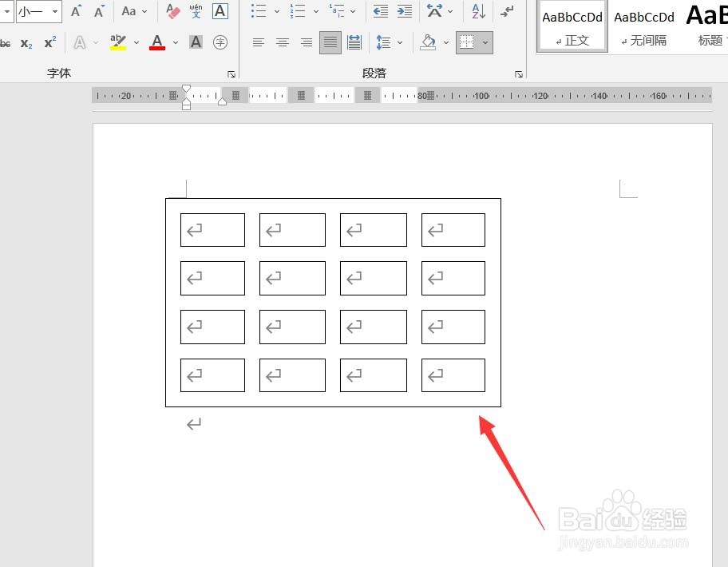Click the Character Border icon
This screenshot has height=567, width=728.
click(220, 11)
